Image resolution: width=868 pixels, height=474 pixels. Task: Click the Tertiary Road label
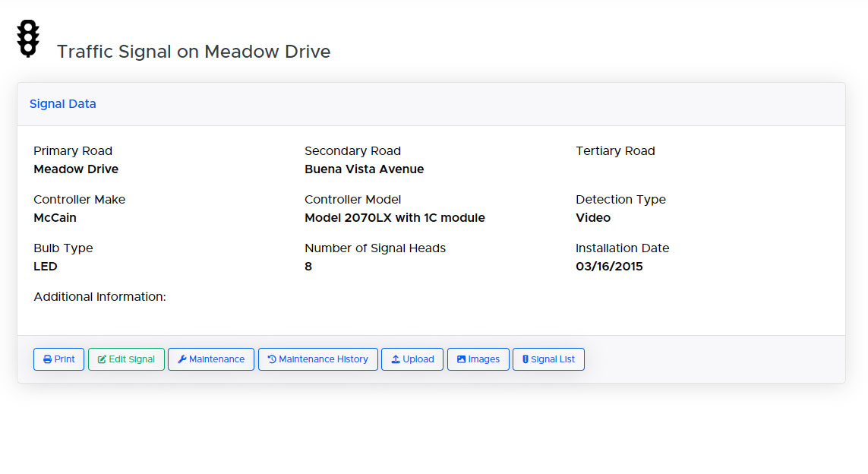615,151
